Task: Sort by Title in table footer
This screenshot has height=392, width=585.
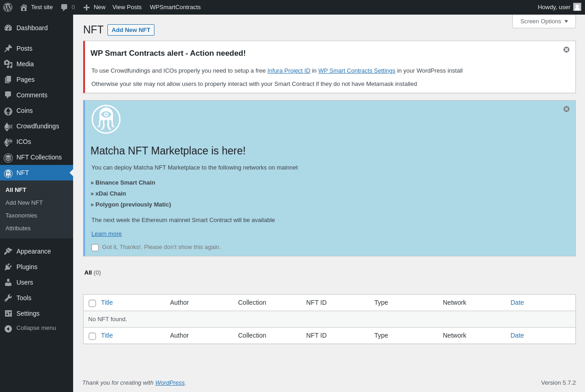Action: 107,335
